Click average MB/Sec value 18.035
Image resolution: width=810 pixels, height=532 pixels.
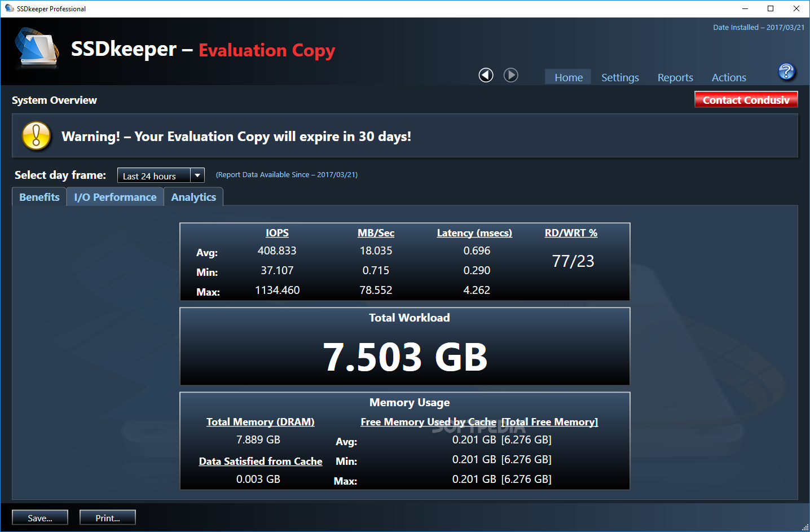pyautogui.click(x=376, y=250)
